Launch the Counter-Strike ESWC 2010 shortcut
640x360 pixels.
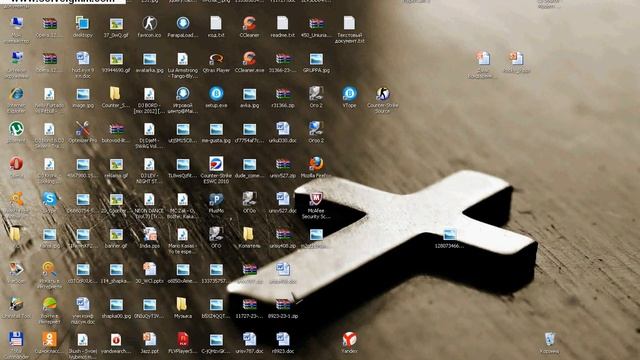(216, 164)
